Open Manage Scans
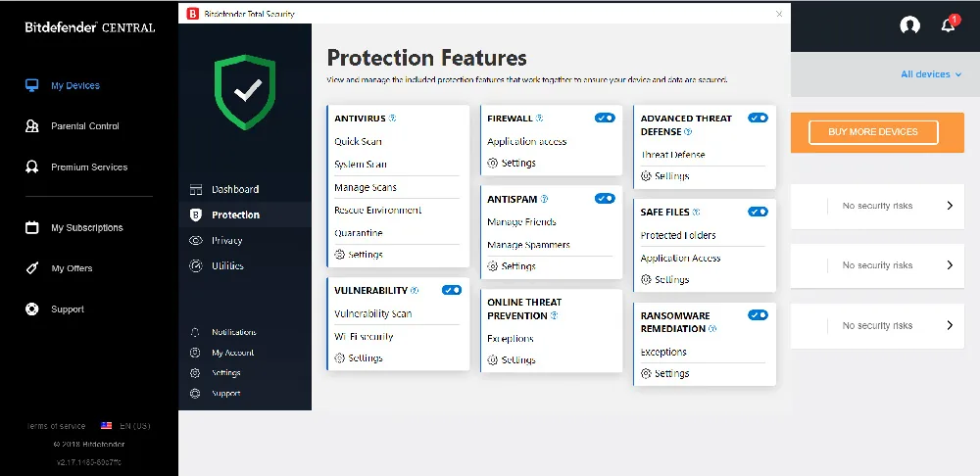 366,187
